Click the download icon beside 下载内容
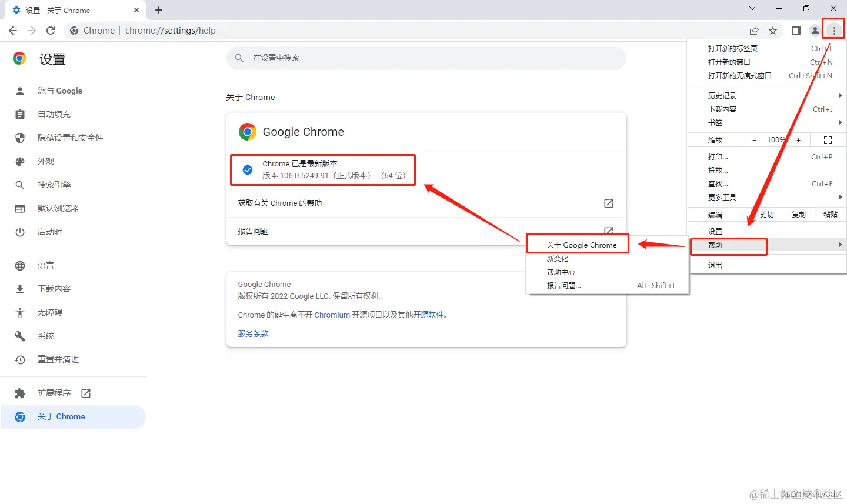This screenshot has height=504, width=847. click(20, 289)
